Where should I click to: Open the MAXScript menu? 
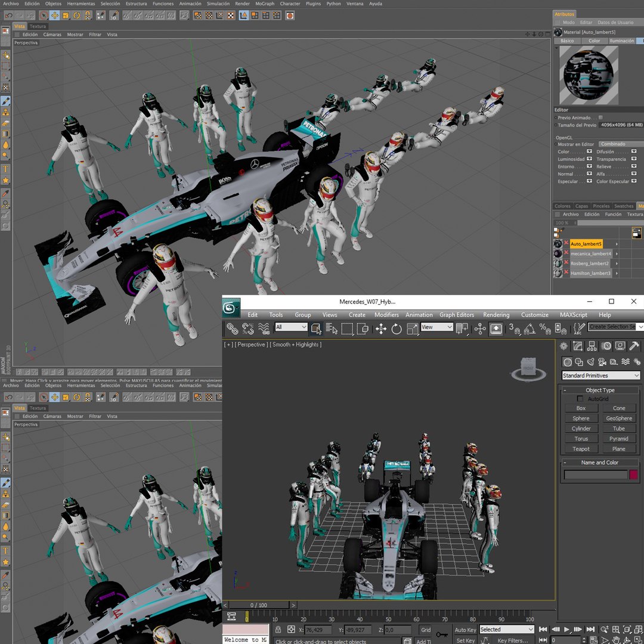pyautogui.click(x=574, y=315)
